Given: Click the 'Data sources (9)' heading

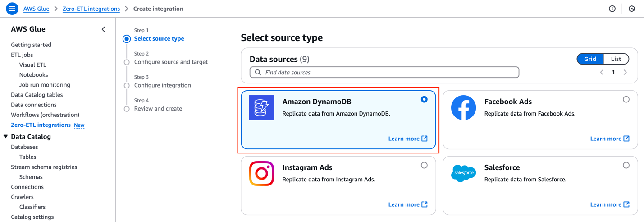Looking at the screenshot, I should coord(279,59).
